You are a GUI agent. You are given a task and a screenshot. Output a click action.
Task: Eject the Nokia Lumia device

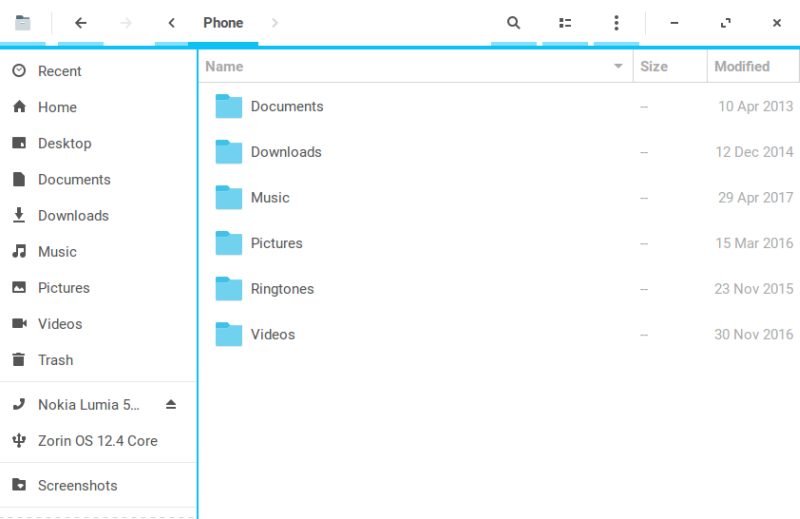171,405
